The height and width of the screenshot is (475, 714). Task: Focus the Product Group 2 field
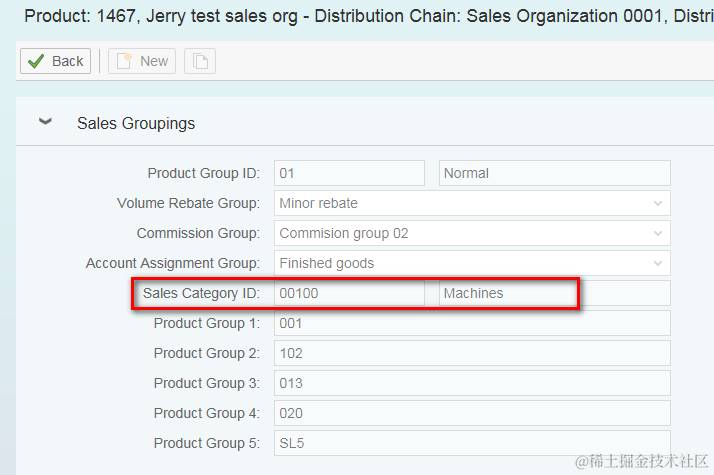pos(471,353)
